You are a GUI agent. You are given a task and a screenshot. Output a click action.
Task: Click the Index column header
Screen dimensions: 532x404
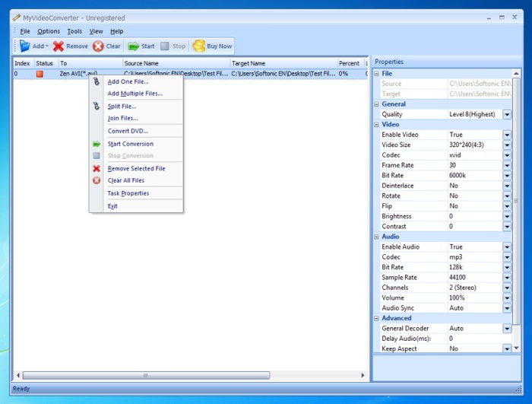coord(23,63)
